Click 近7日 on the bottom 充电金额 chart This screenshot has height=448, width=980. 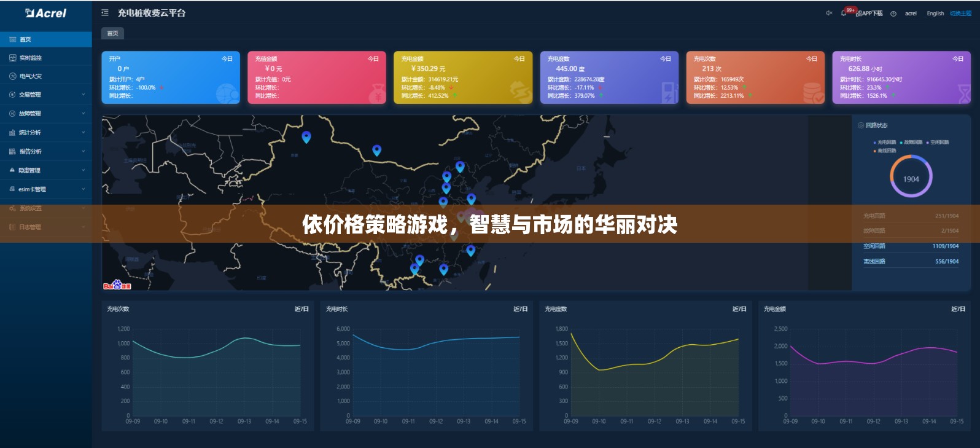click(959, 309)
